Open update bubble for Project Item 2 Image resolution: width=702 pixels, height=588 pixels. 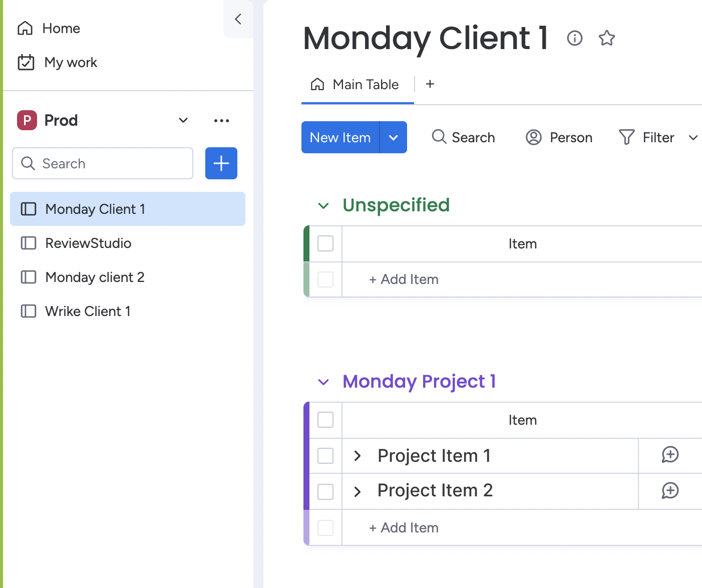click(670, 491)
